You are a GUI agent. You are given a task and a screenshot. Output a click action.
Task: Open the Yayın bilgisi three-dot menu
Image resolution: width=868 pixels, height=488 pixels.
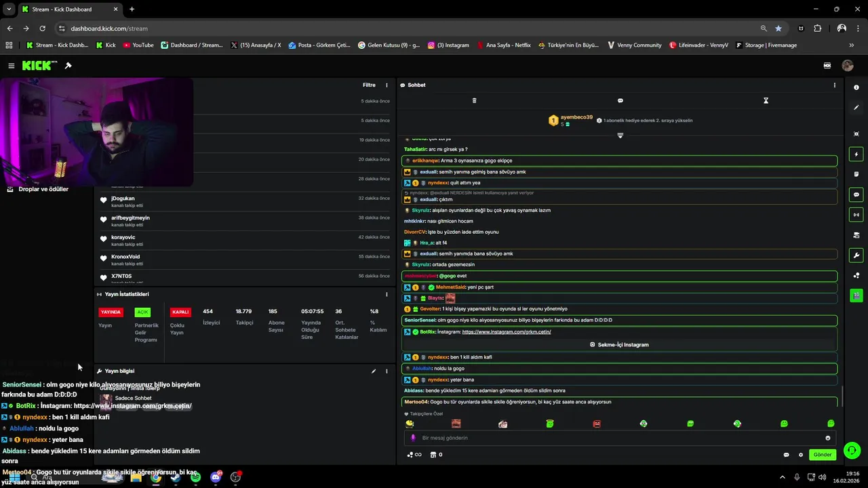coord(387,371)
